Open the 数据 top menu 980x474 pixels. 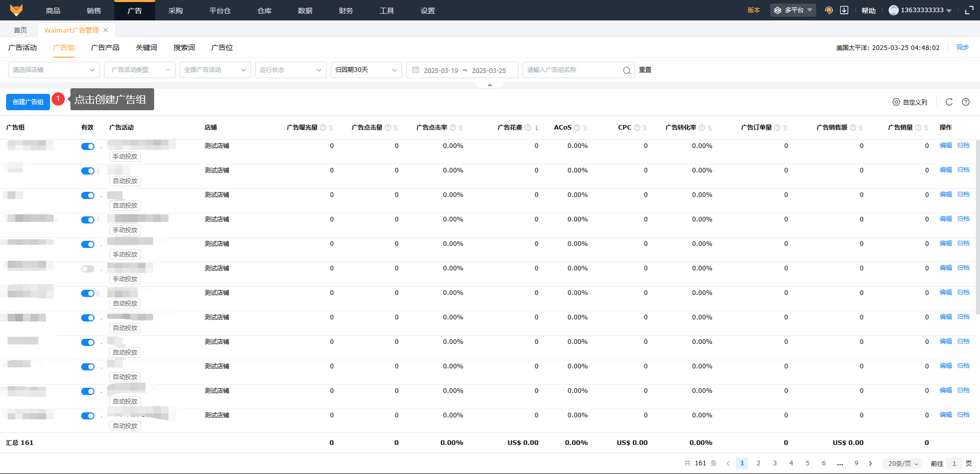point(305,10)
